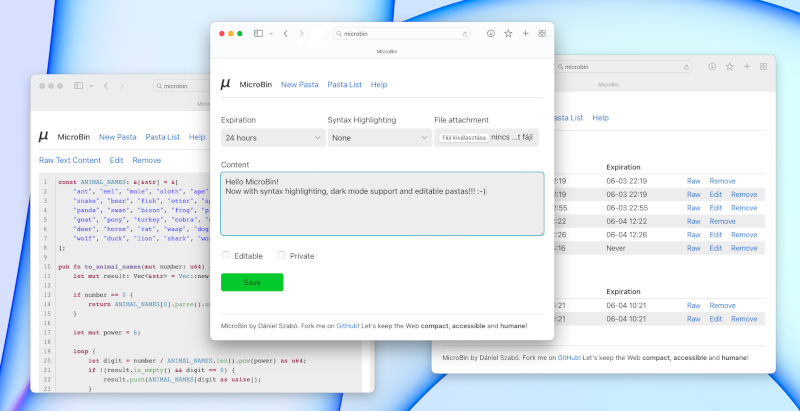The image size is (800, 411).
Task: Open Pasta List in front window nav
Action: coord(344,85)
